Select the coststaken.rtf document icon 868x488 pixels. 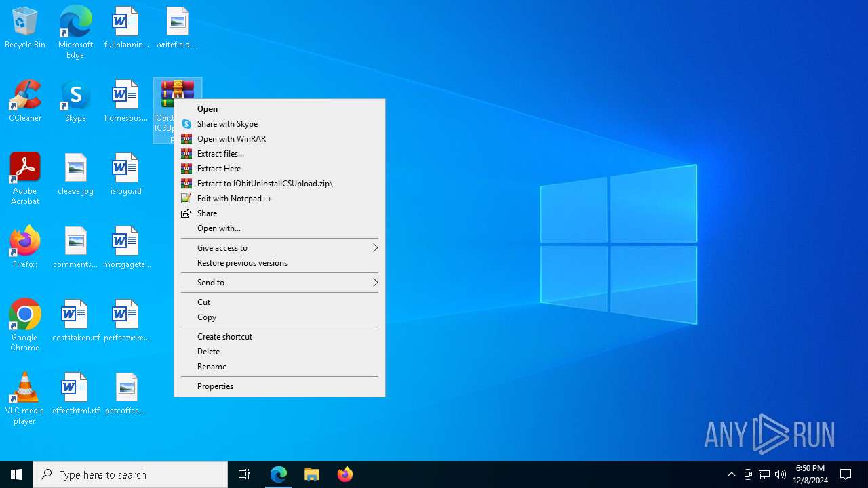pos(75,321)
